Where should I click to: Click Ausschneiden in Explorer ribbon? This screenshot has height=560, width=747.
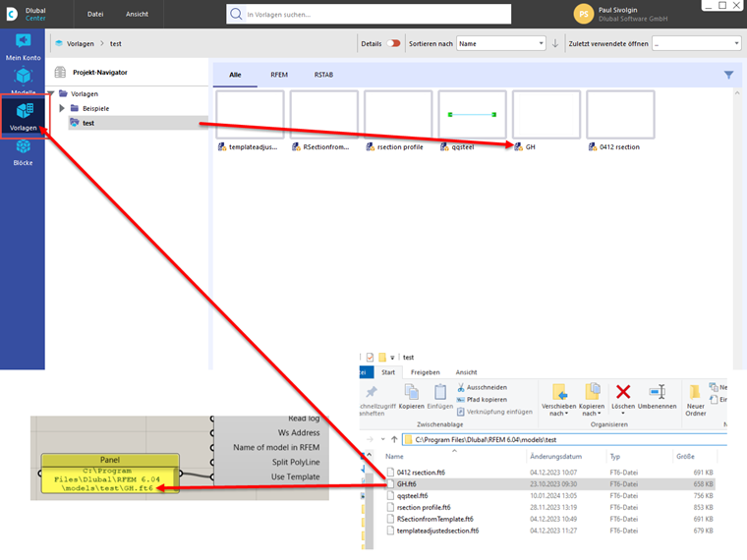(482, 387)
